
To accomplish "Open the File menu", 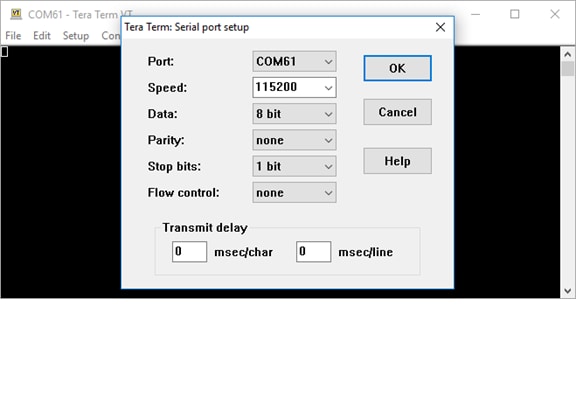I will 13,36.
